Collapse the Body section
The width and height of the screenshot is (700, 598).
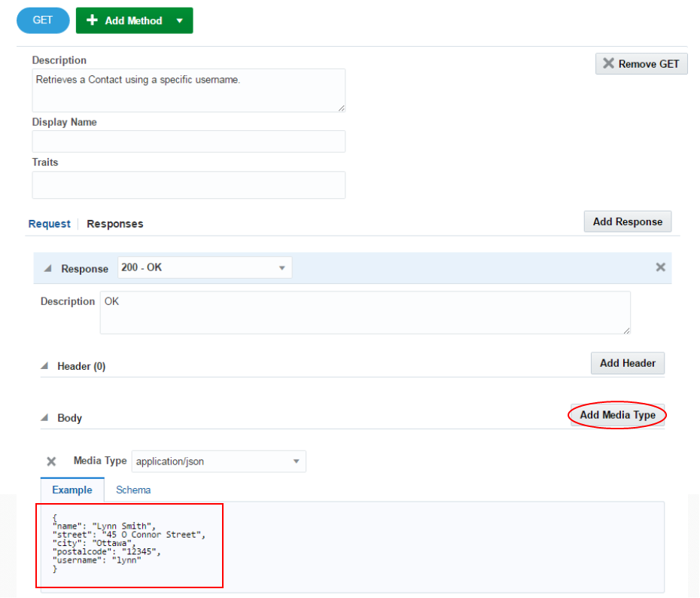pyautogui.click(x=44, y=417)
